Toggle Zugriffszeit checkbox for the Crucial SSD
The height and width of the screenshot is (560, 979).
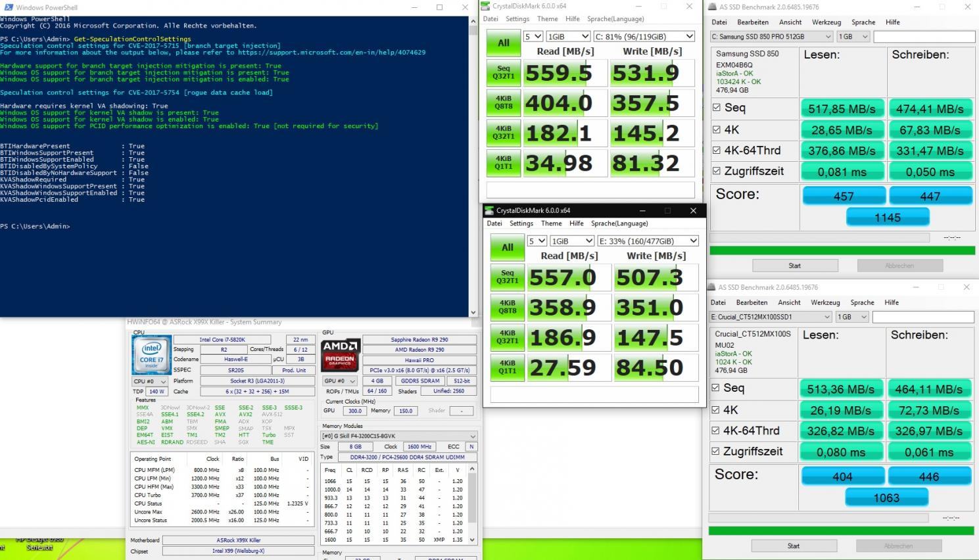(x=715, y=452)
